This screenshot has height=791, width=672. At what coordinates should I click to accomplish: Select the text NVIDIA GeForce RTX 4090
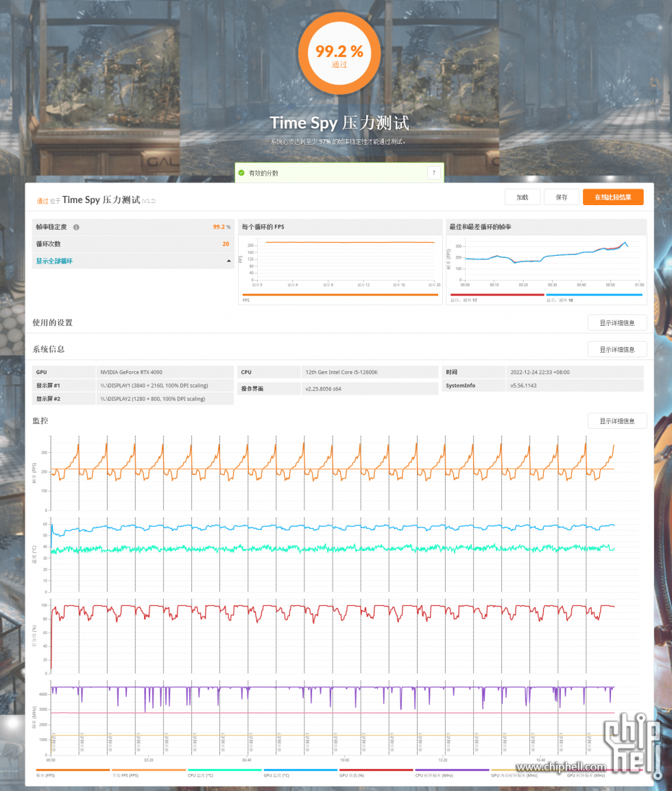131,373
